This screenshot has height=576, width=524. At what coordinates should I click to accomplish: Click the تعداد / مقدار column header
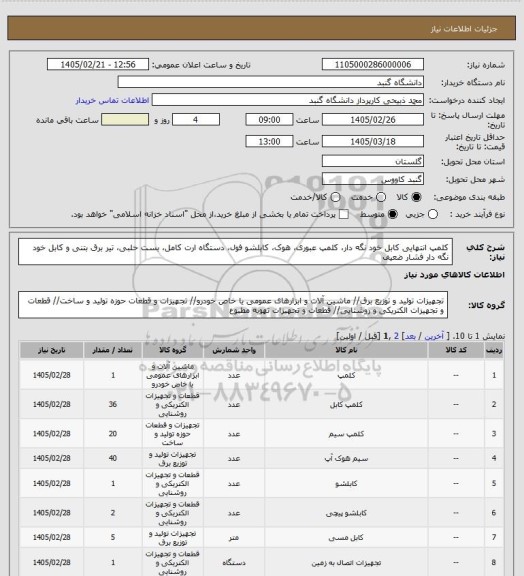coord(113,350)
